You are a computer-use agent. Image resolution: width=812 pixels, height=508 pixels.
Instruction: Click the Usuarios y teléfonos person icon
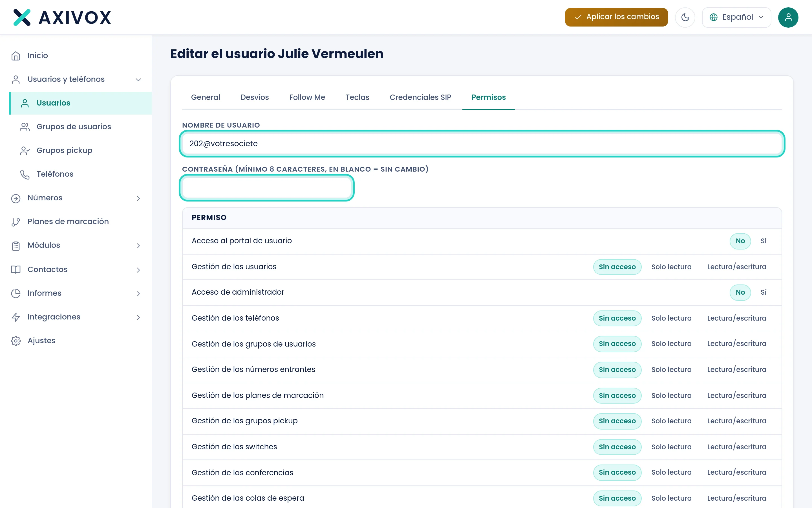(x=16, y=79)
